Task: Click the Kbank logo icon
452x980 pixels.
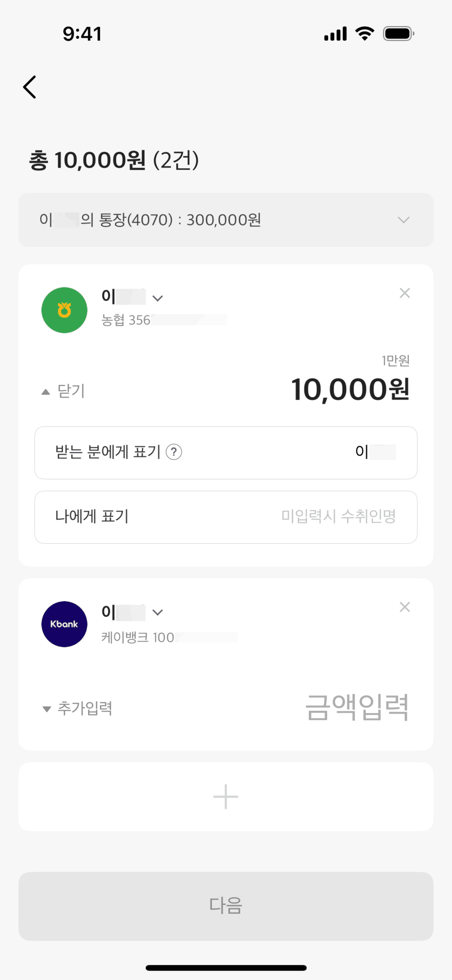Action: pyautogui.click(x=64, y=624)
